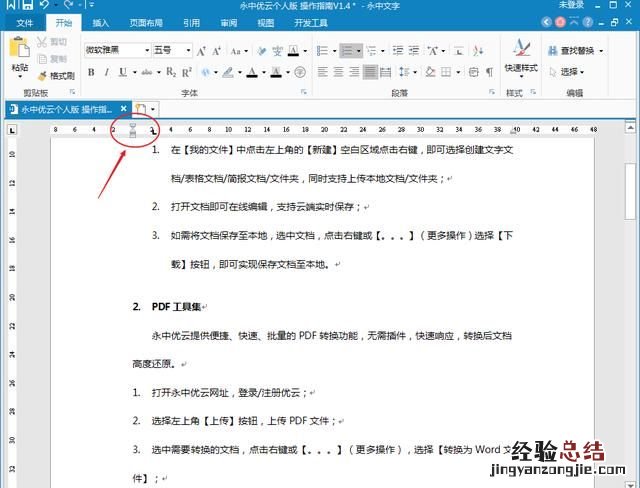640x488 pixels.
Task: Close the 永中优云个人版 document tab
Action: point(123,108)
